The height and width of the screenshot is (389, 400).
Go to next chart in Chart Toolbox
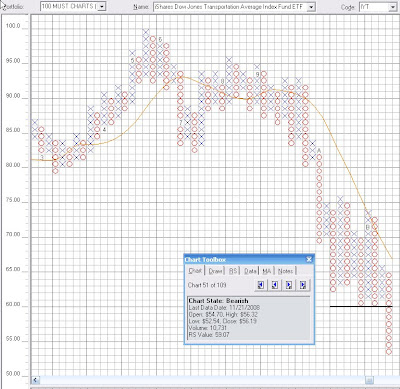[289, 285]
